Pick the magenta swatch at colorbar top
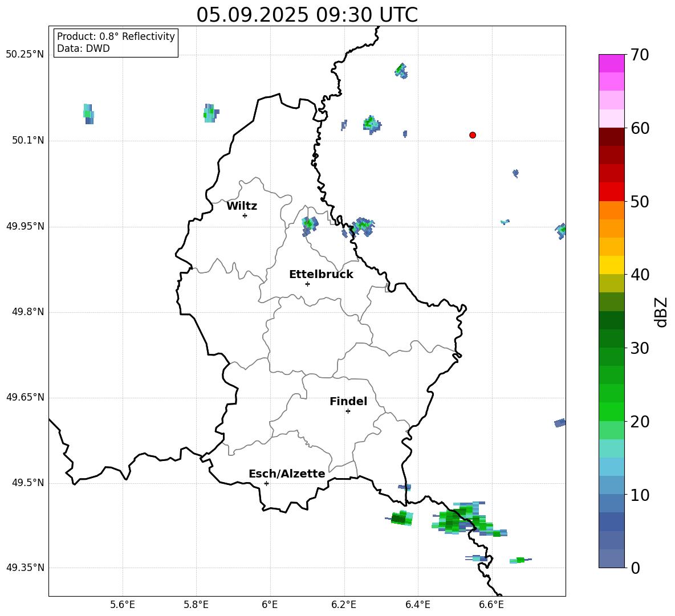 click(612, 63)
